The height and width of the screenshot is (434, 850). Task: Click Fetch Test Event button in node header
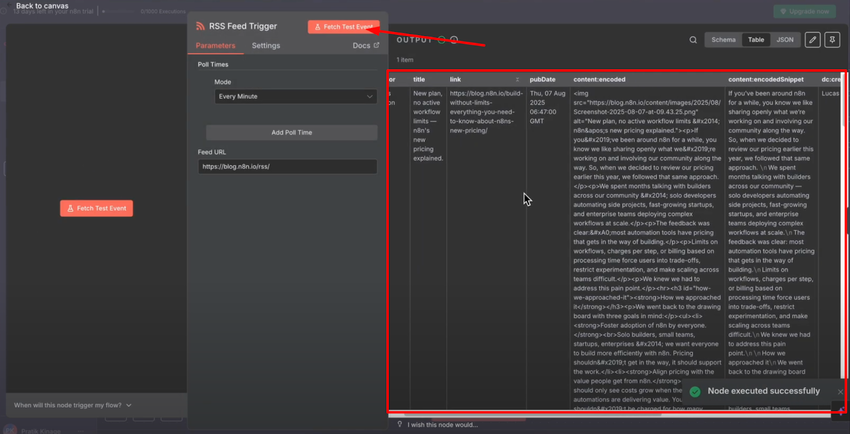click(343, 27)
